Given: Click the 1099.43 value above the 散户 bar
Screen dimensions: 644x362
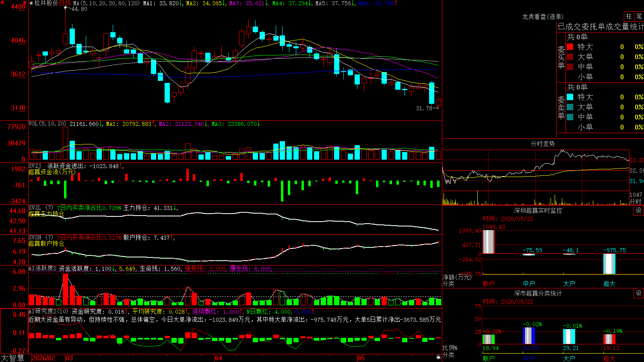Looking at the screenshot, I should [494, 227].
